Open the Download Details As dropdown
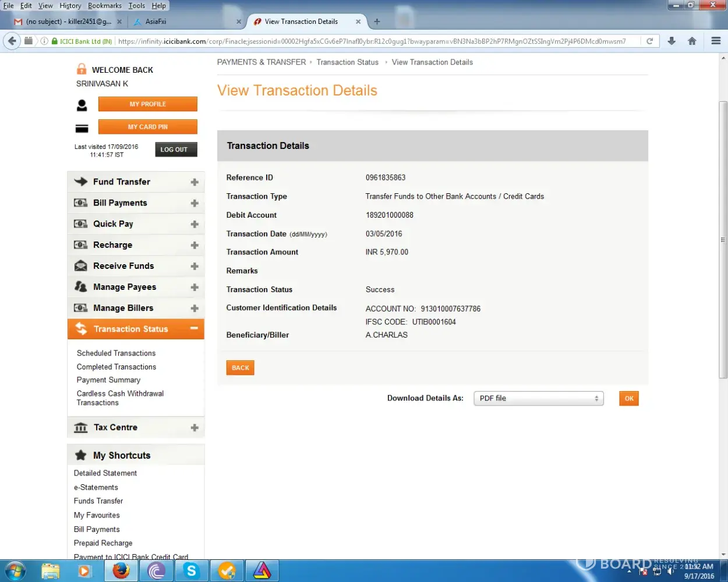This screenshot has width=728, height=582. pos(538,399)
